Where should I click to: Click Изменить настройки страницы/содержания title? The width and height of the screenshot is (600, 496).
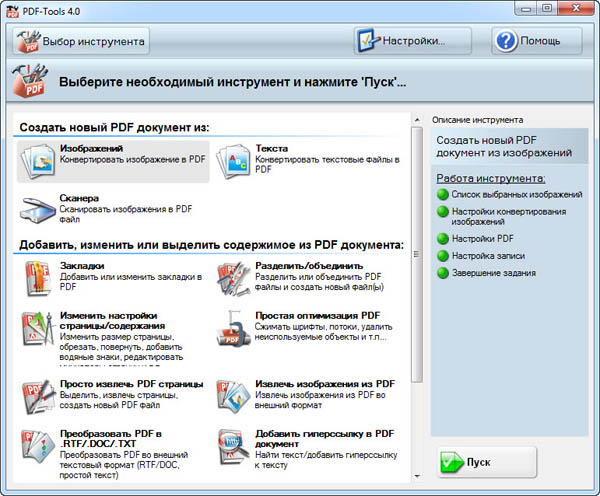112,321
